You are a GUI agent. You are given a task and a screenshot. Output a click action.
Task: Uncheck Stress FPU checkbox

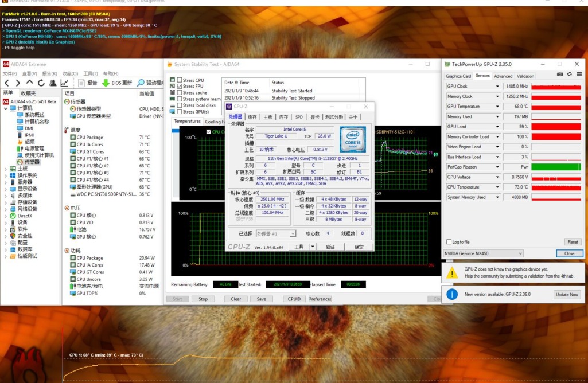tap(180, 86)
